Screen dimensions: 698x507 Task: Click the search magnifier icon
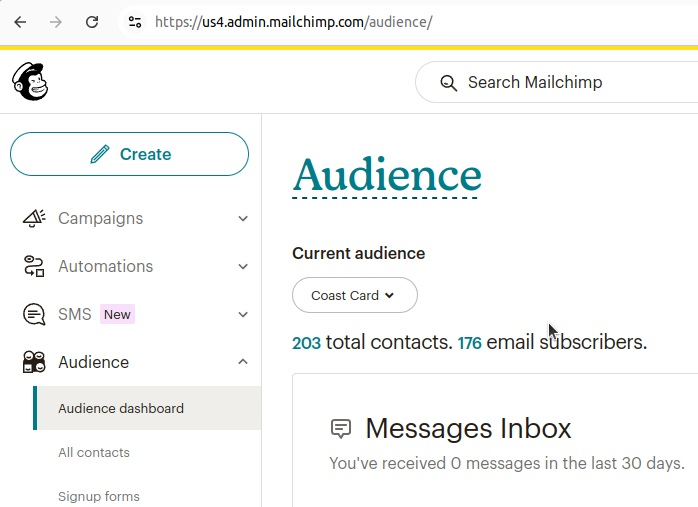click(x=448, y=82)
